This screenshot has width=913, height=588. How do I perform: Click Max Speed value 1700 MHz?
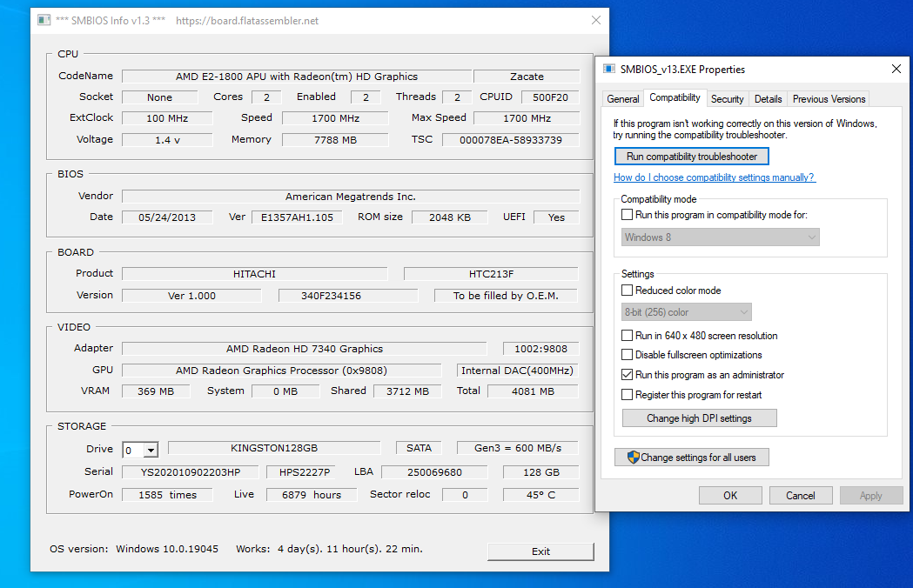(527, 118)
